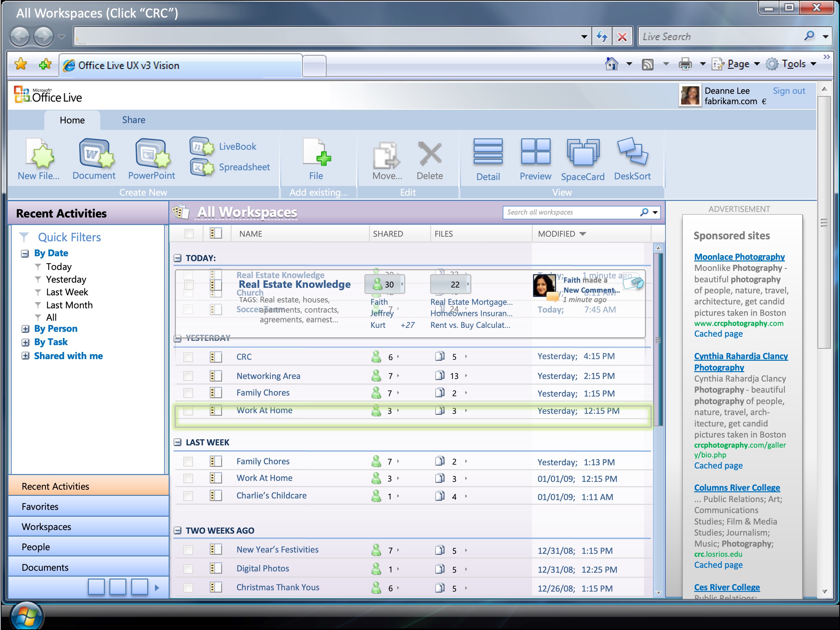Click the browser Forward button
840x630 pixels.
pyautogui.click(x=43, y=37)
